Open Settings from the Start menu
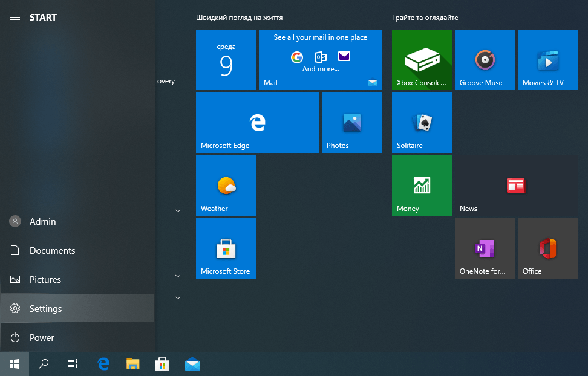 tap(77, 308)
